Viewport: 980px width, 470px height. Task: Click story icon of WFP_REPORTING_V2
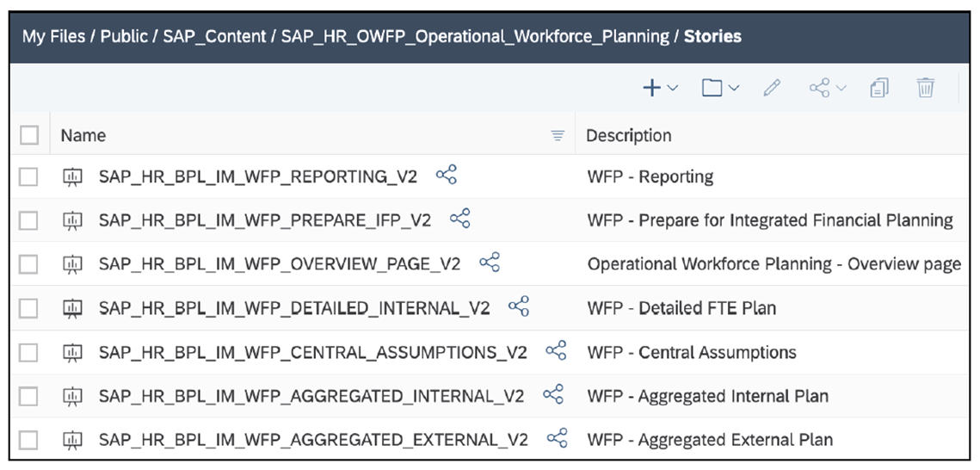tap(73, 176)
